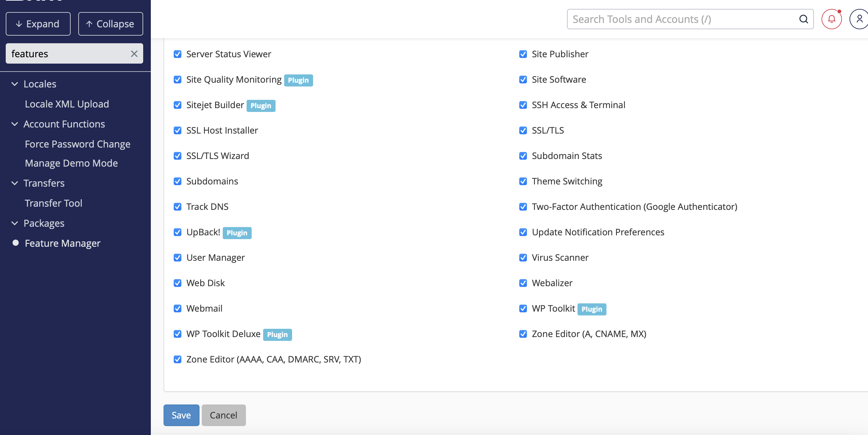Viewport: 868px width, 435px height.
Task: Collapse the Transfers section
Action: [15, 183]
